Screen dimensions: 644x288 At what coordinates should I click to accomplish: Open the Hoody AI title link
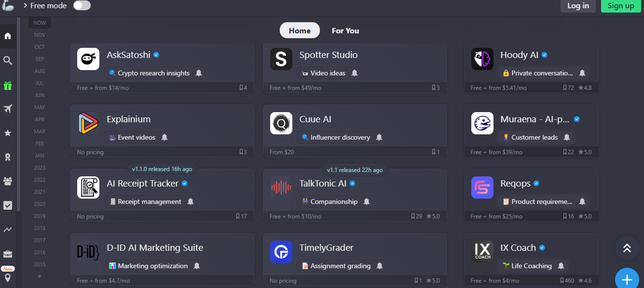[x=520, y=55]
